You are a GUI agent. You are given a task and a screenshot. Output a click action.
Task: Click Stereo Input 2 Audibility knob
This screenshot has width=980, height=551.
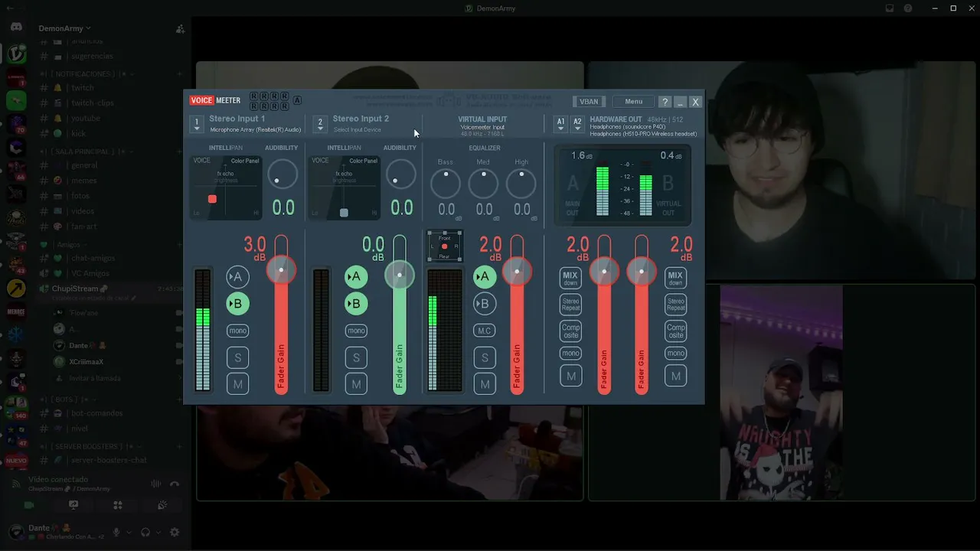click(x=400, y=174)
